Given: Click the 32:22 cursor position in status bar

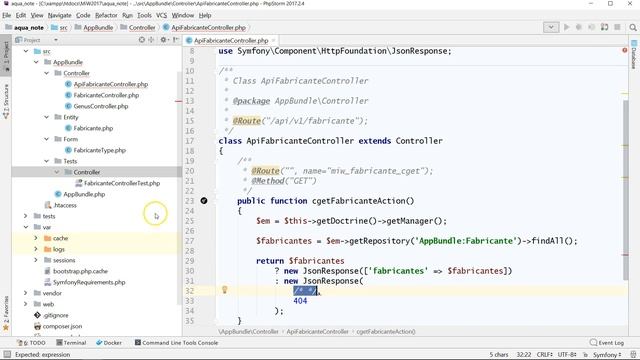Looking at the screenshot, I should coord(524,354).
